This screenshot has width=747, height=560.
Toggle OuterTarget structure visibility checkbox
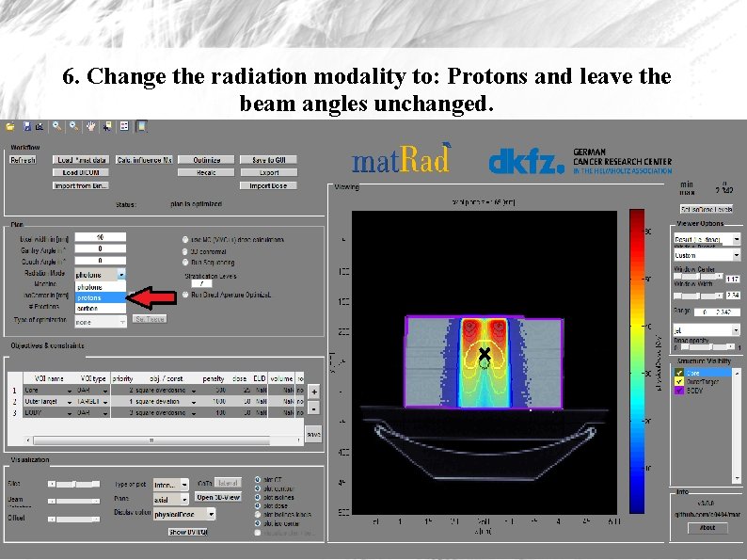coord(679,382)
